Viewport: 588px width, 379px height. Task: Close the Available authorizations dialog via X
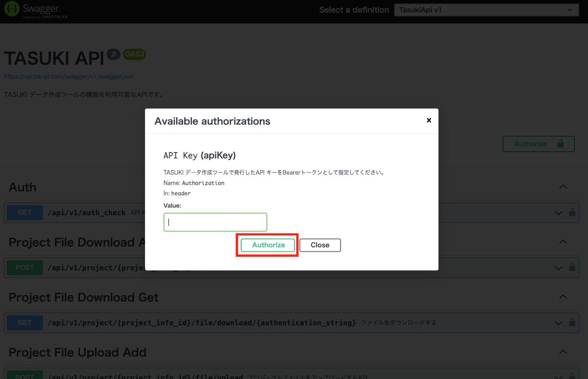coord(429,120)
